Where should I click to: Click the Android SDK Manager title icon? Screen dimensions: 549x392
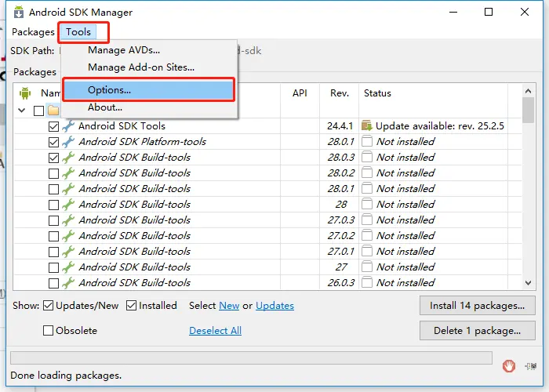click(x=19, y=12)
